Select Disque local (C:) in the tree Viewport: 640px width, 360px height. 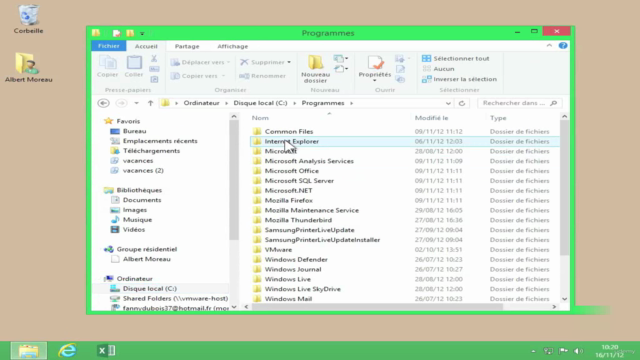click(149, 289)
